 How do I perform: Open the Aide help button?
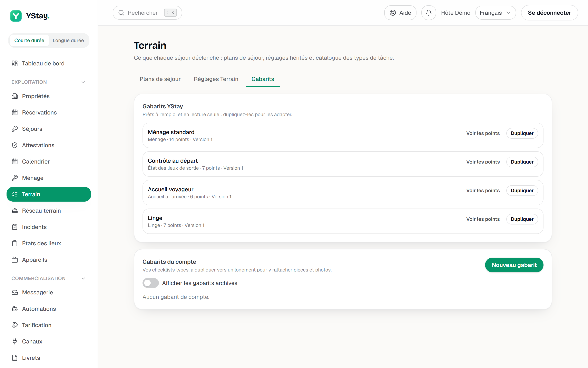tap(400, 13)
